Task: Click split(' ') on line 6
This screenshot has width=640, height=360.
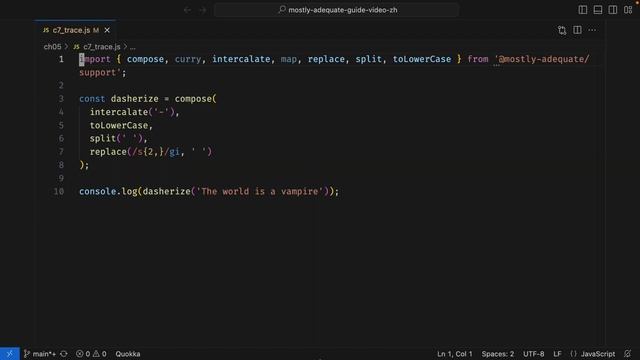Action: click(116, 138)
